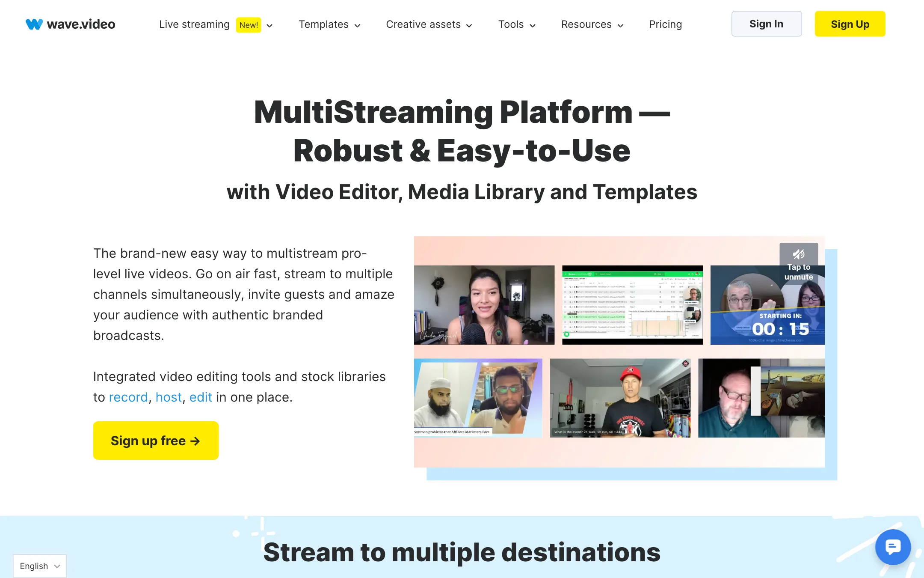Viewport: 924px width, 578px height.
Task: Click the Affiliate Marketers two-guest video tile
Action: 478,398
